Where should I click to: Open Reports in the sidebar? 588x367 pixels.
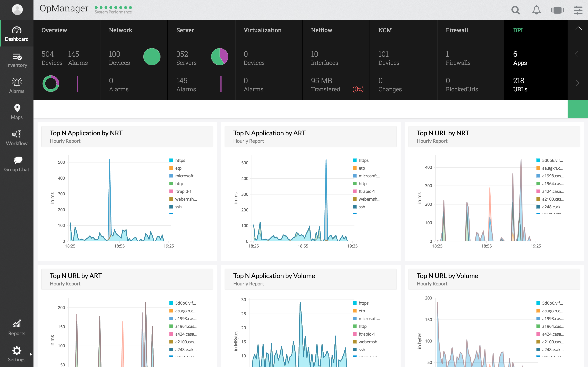pos(17,328)
